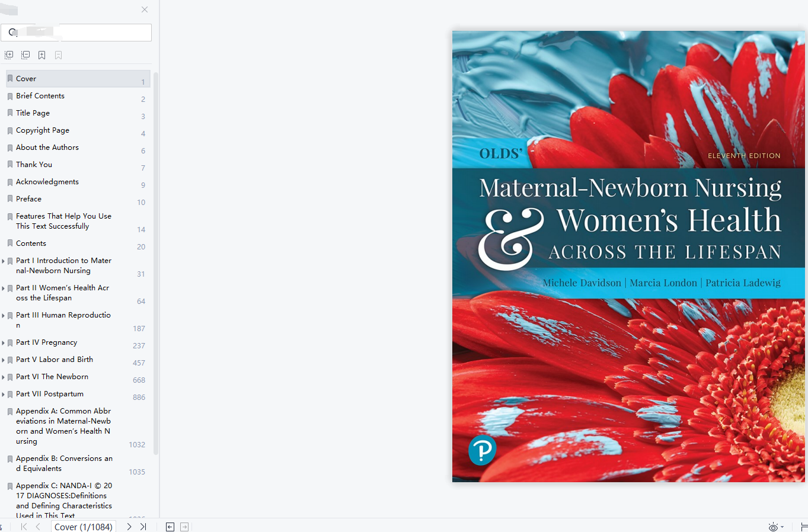This screenshot has height=532, width=808.
Task: Expand all bookmarks with plus icon
Action: tap(9, 55)
